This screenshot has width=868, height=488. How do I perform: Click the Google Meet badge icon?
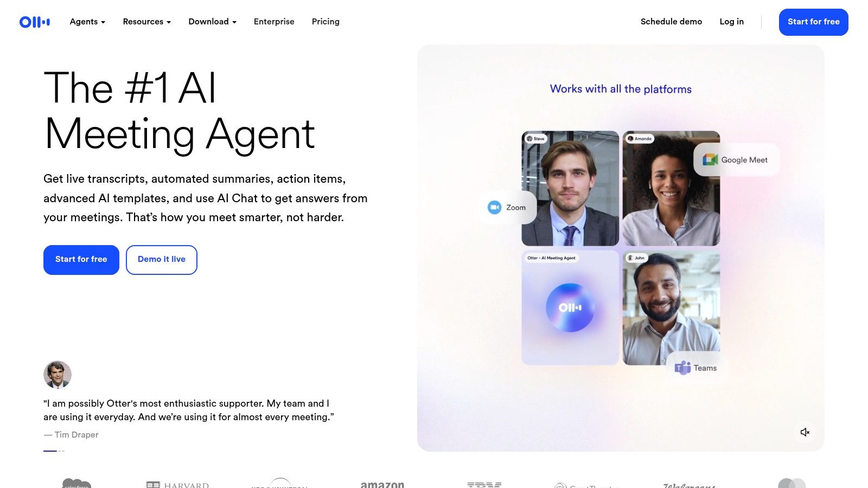point(710,159)
